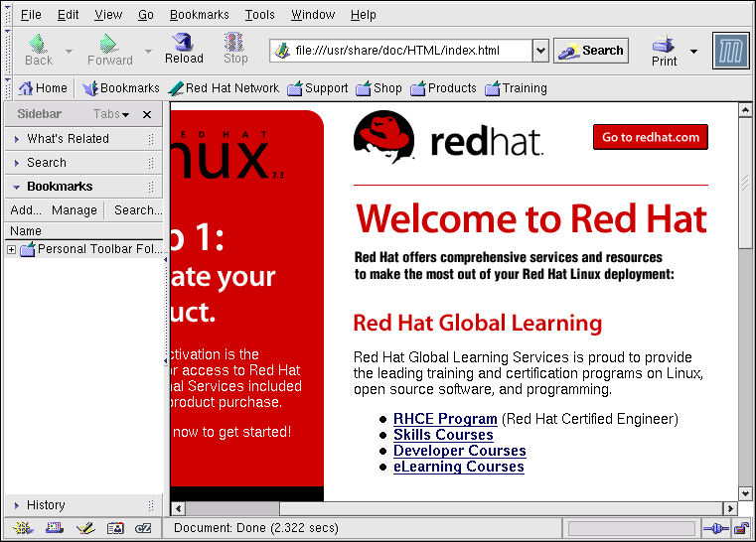Expand the What's Related sidebar panel
This screenshot has width=756, height=542.
(x=68, y=139)
